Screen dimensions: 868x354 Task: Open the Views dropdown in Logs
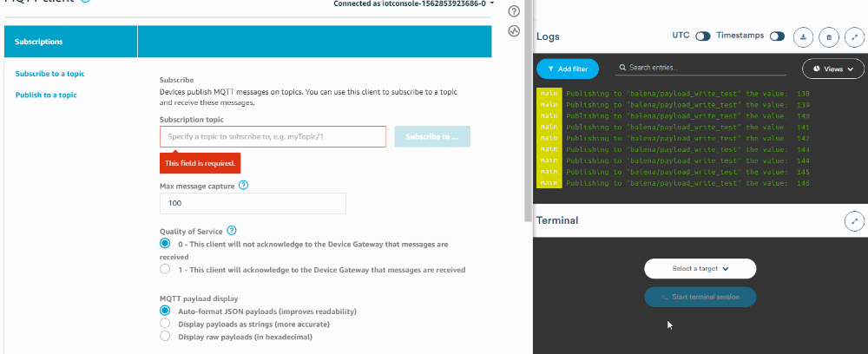[x=833, y=69]
